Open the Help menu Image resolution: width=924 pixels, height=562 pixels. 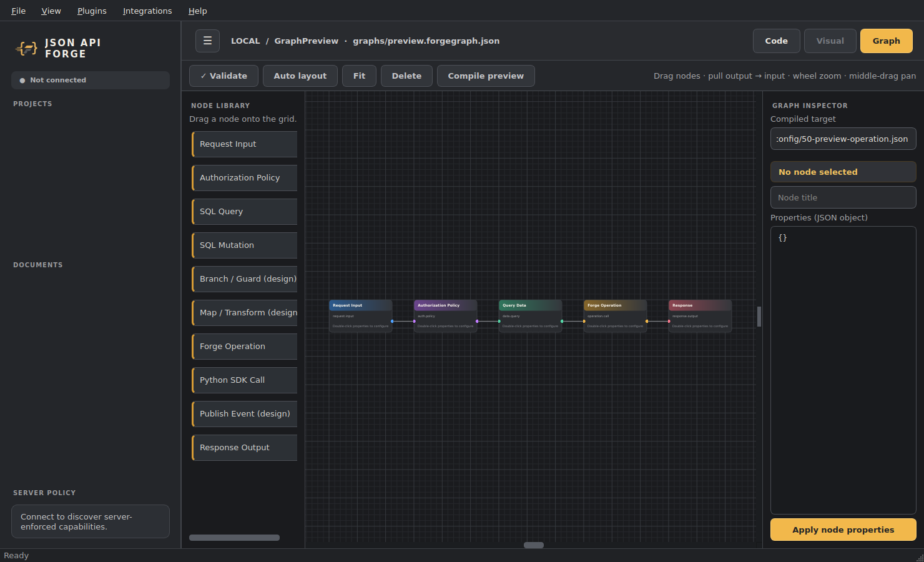[x=197, y=11]
